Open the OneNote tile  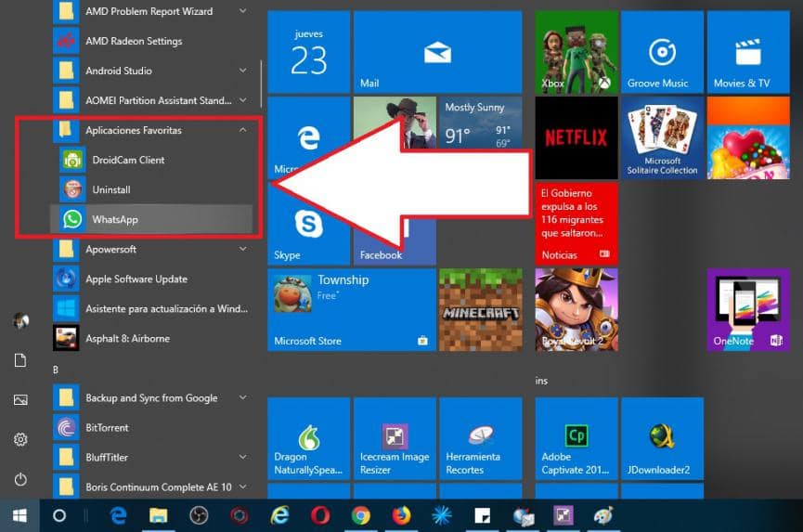coord(748,310)
